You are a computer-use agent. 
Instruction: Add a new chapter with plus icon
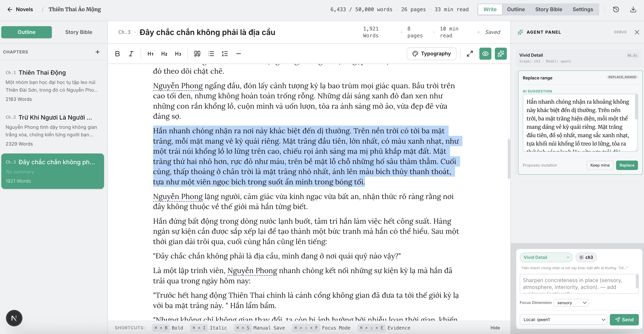click(98, 52)
